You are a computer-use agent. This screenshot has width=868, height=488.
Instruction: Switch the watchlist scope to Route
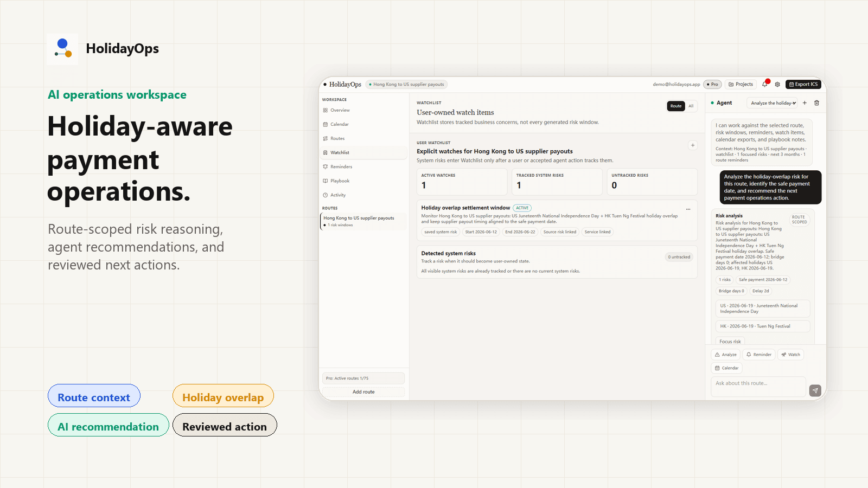(x=676, y=106)
